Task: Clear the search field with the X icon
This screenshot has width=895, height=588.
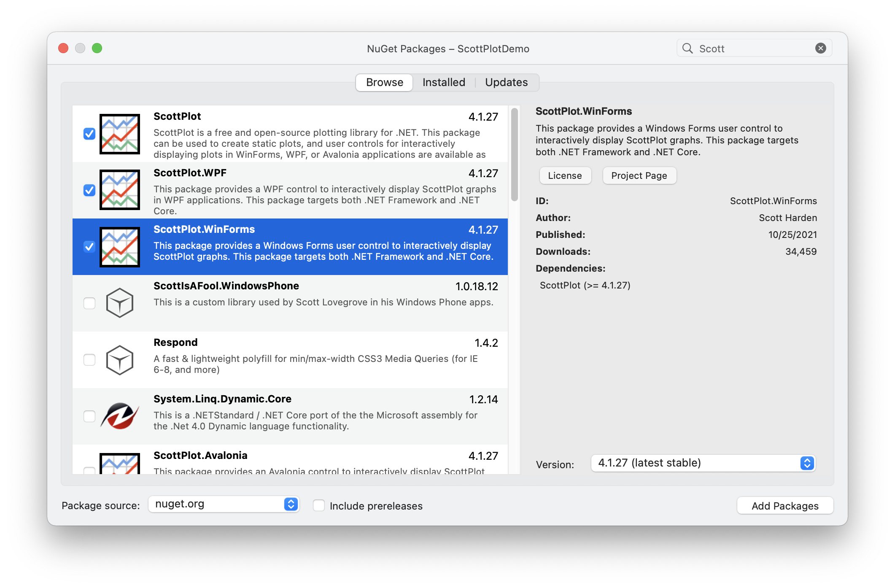Action: [820, 49]
